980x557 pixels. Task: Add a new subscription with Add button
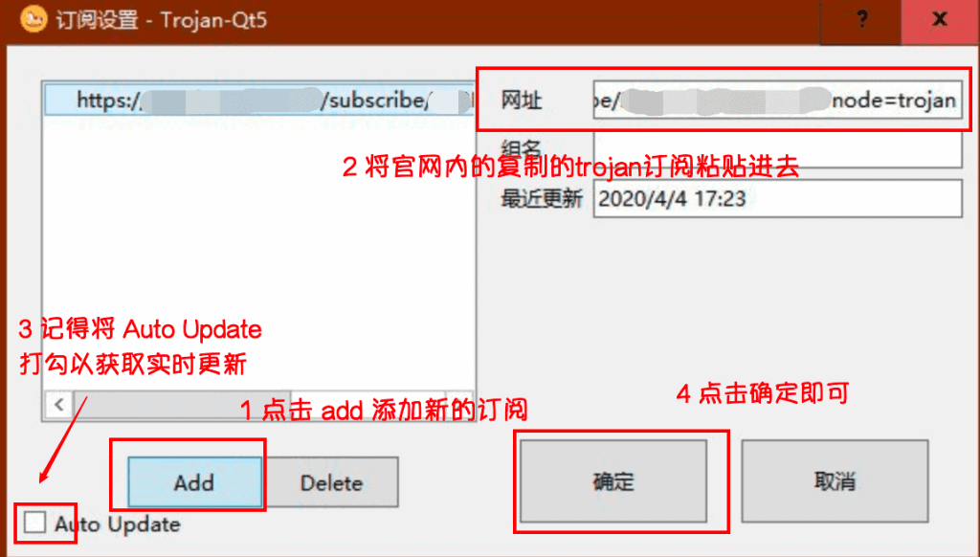pos(194,482)
